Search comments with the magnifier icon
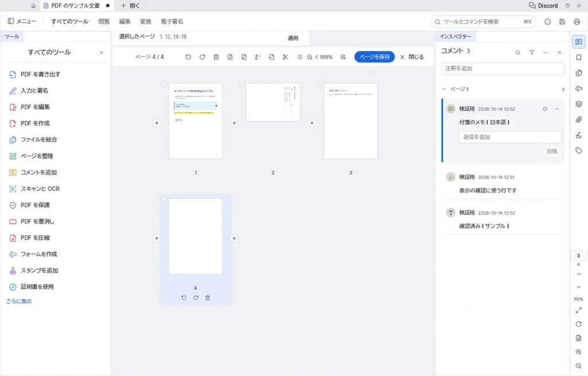Screen dimensions: 588x376 coord(518,52)
